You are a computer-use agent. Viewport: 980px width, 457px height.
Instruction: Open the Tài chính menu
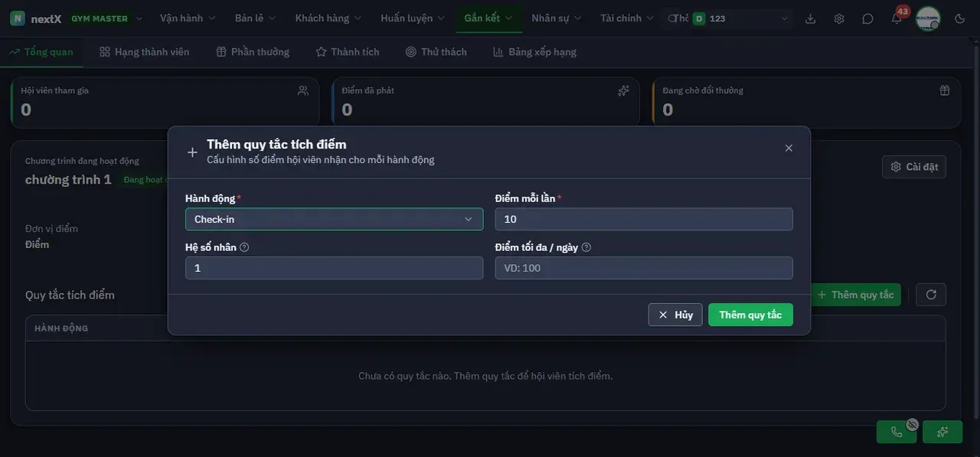pyautogui.click(x=627, y=18)
